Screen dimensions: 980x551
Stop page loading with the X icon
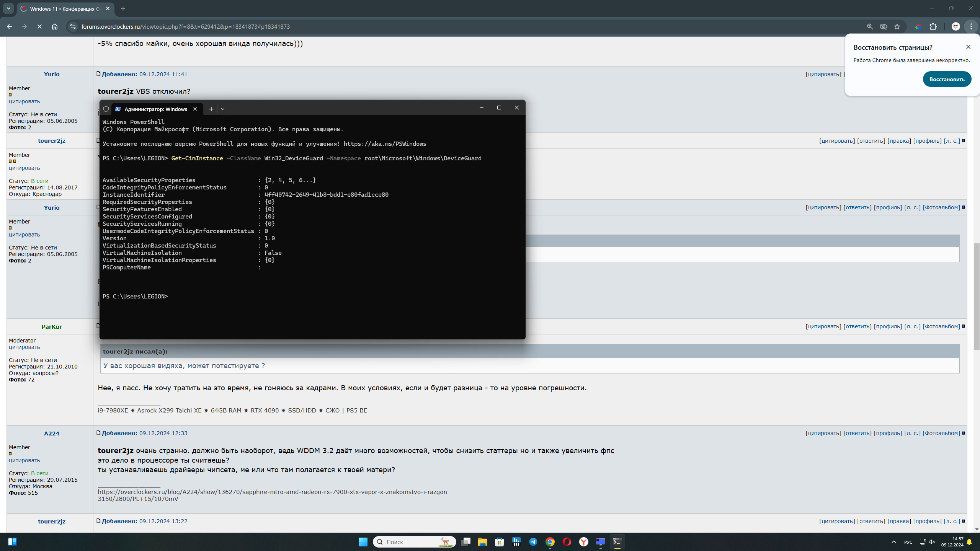39,26
